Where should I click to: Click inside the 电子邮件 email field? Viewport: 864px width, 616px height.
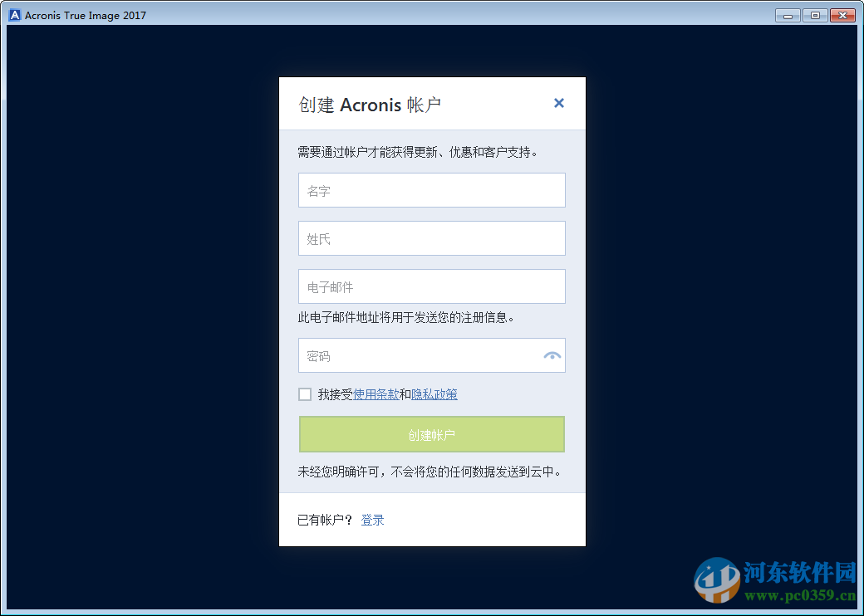431,286
